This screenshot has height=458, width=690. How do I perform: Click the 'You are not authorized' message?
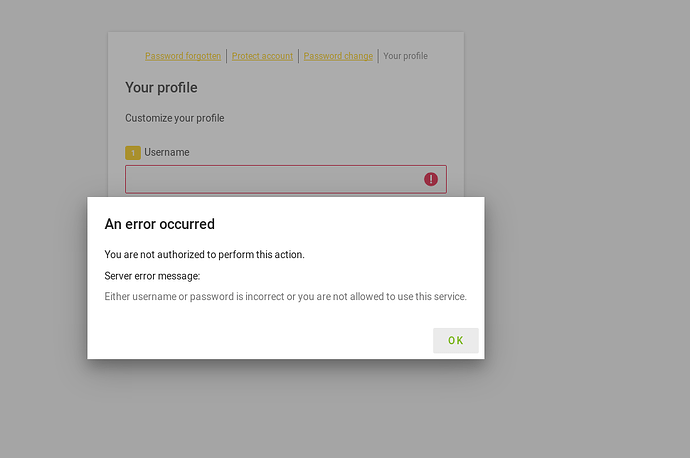coord(204,254)
